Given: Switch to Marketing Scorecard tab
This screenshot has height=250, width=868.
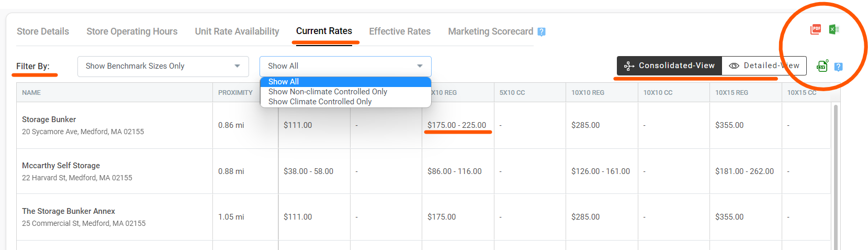Looking at the screenshot, I should click(x=490, y=31).
